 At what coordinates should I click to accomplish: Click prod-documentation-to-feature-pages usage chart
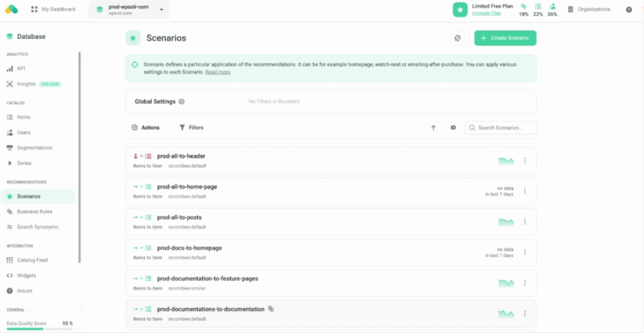pyautogui.click(x=506, y=283)
